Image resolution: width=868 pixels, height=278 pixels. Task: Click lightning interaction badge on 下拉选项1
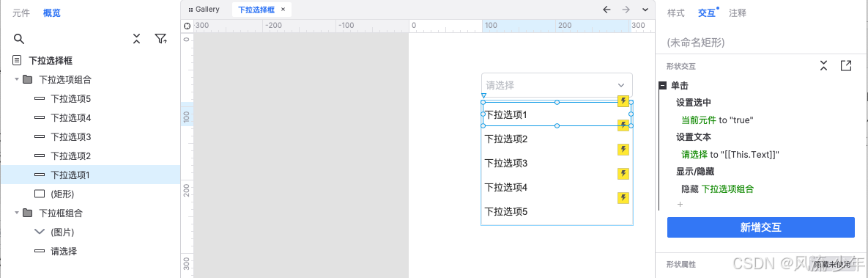pos(623,100)
